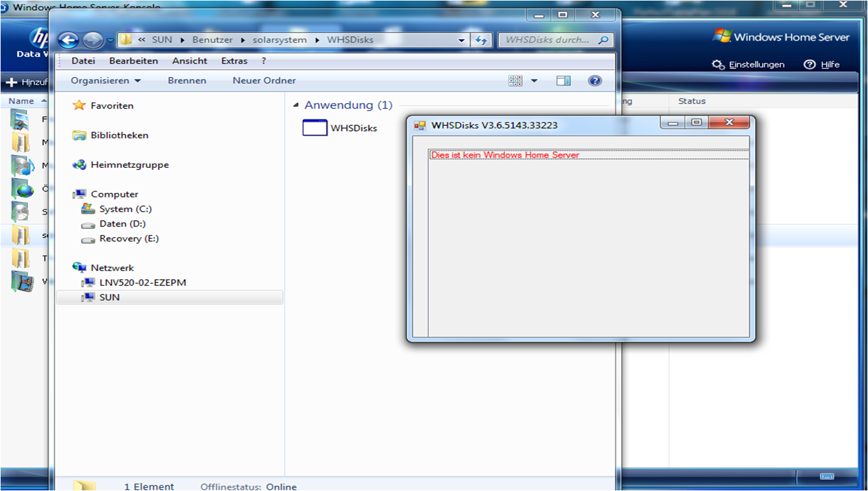
Task: Open Explorer help question mark icon
Action: point(594,81)
